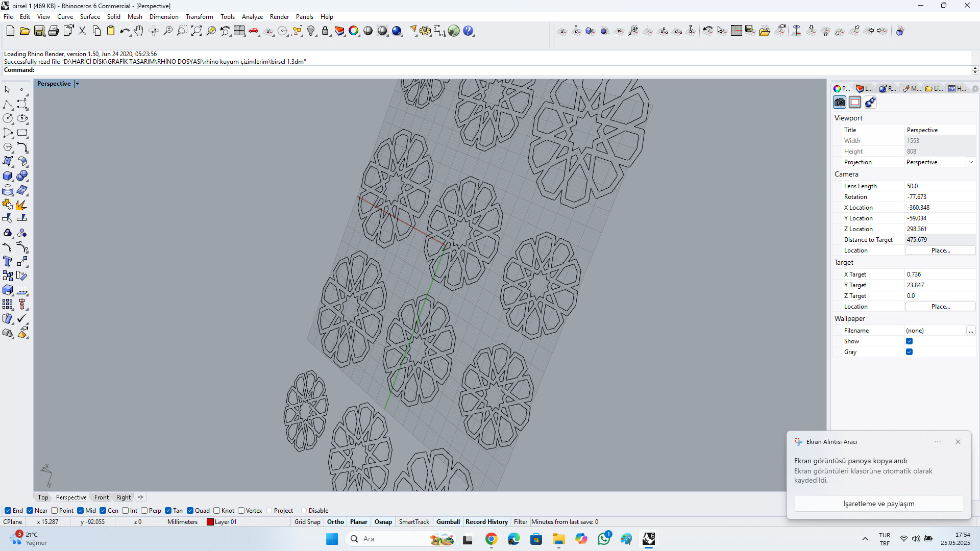Screen dimensions: 980x551
Task: Click Place button for Target Location
Action: 940,307
